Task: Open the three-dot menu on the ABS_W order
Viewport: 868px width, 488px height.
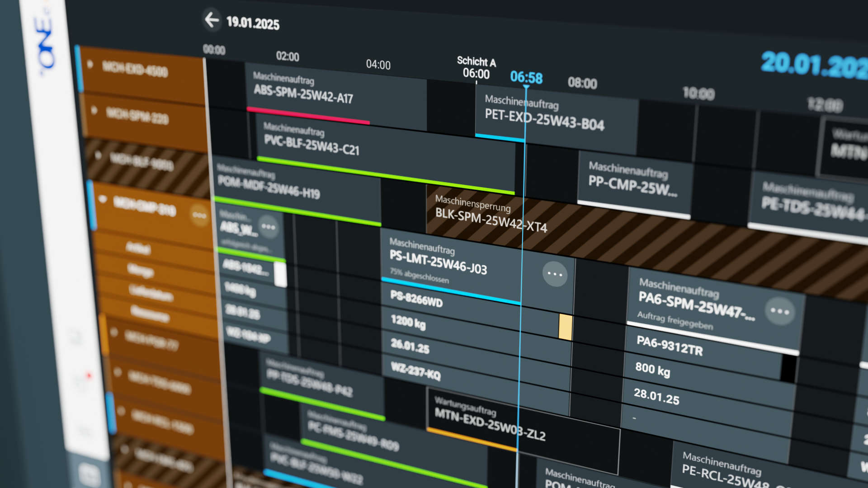Action: [x=268, y=227]
